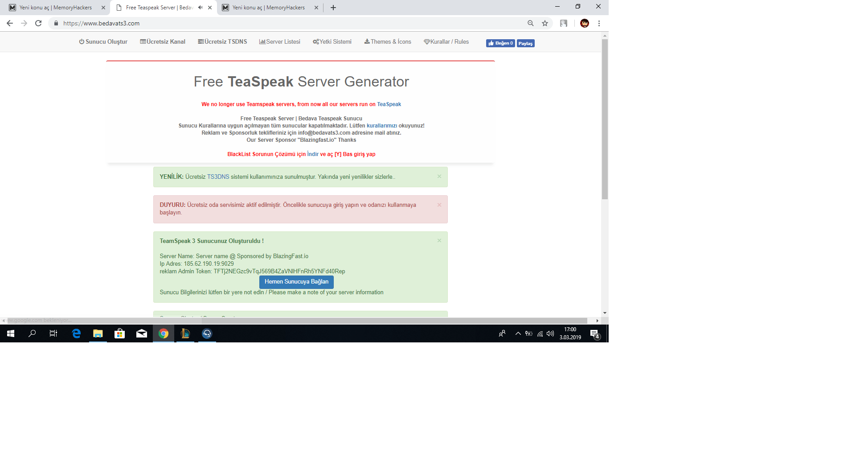Reload the bedavats3.com page
Viewport: 868px width, 469px height.
(x=38, y=23)
